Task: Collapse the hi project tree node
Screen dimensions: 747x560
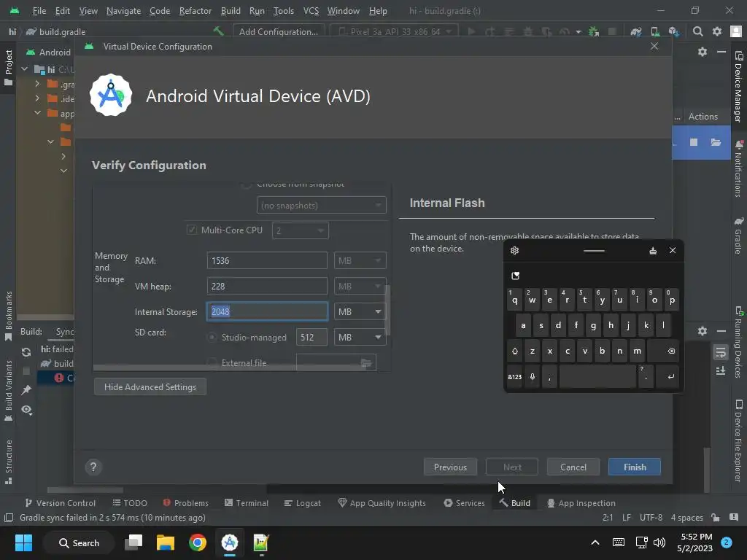Action: tap(24, 69)
